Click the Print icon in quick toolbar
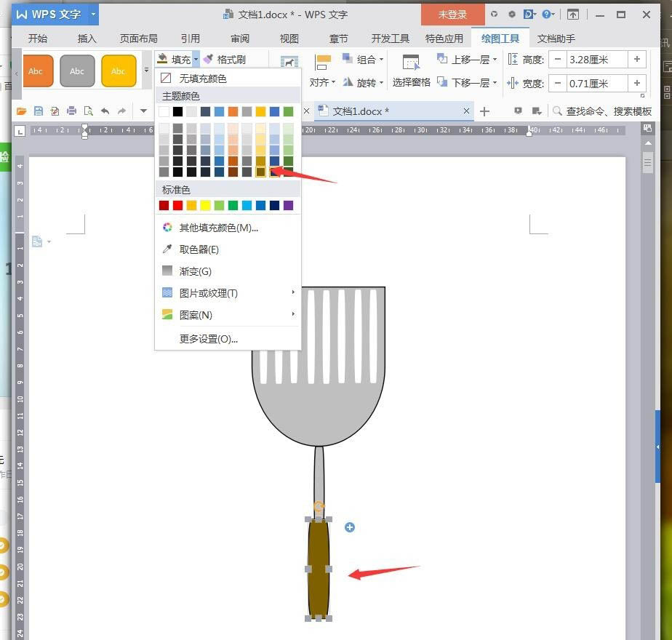This screenshot has height=640, width=672. [71, 111]
